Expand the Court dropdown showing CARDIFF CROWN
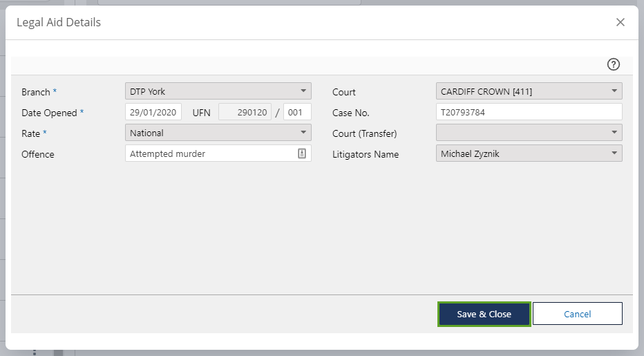Screen dimensions: 644x356 pos(529,91)
